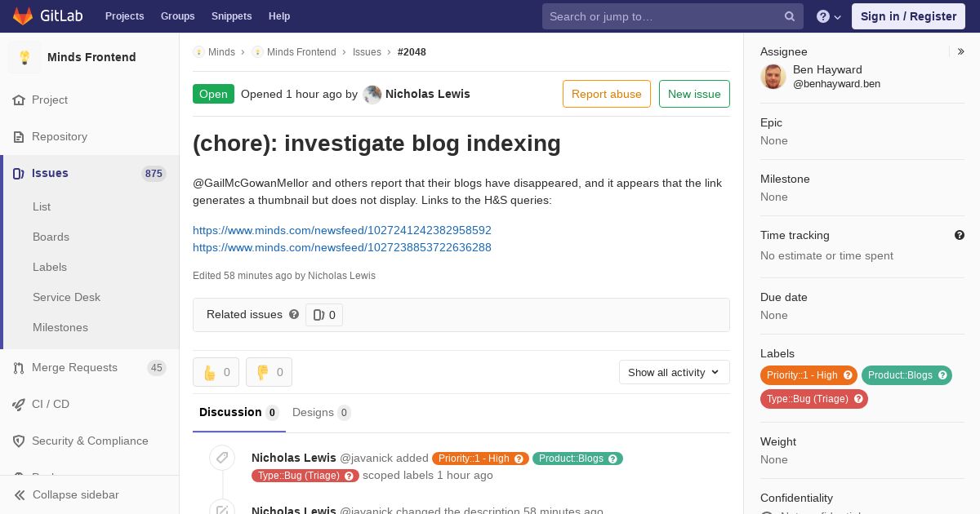Click the thumbs down reaction

(269, 372)
